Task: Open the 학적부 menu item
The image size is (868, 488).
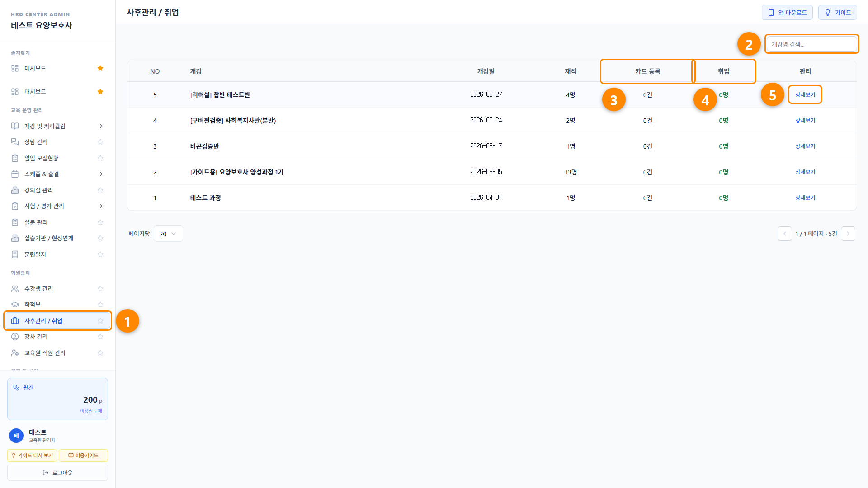Action: pyautogui.click(x=57, y=305)
